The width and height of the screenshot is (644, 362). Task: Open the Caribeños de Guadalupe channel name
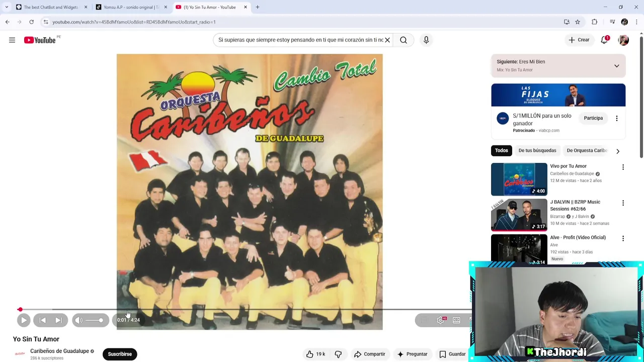(x=59, y=351)
